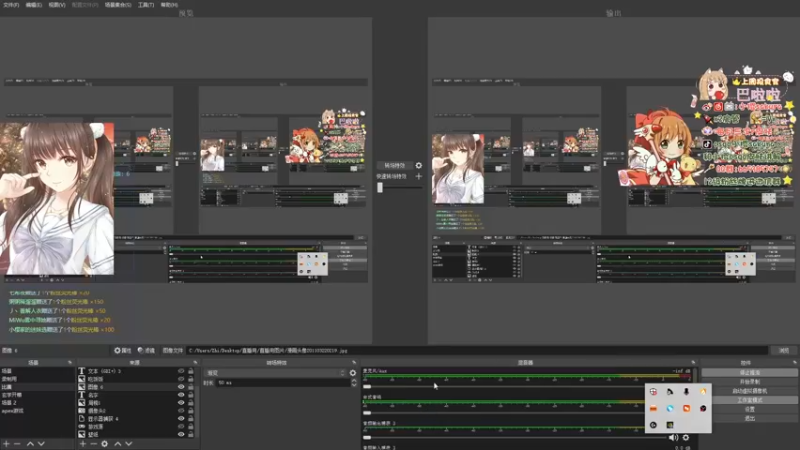Click the image file path field
800x450 pixels.
[x=477, y=351]
